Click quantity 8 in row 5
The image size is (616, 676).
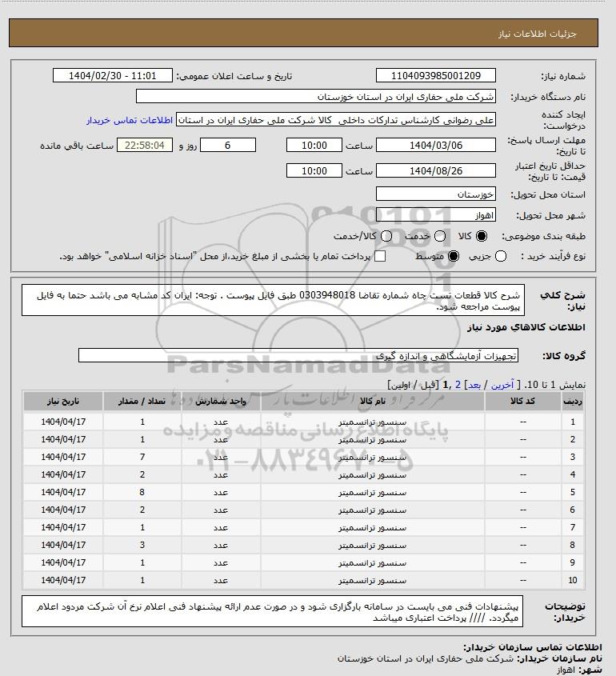point(142,492)
